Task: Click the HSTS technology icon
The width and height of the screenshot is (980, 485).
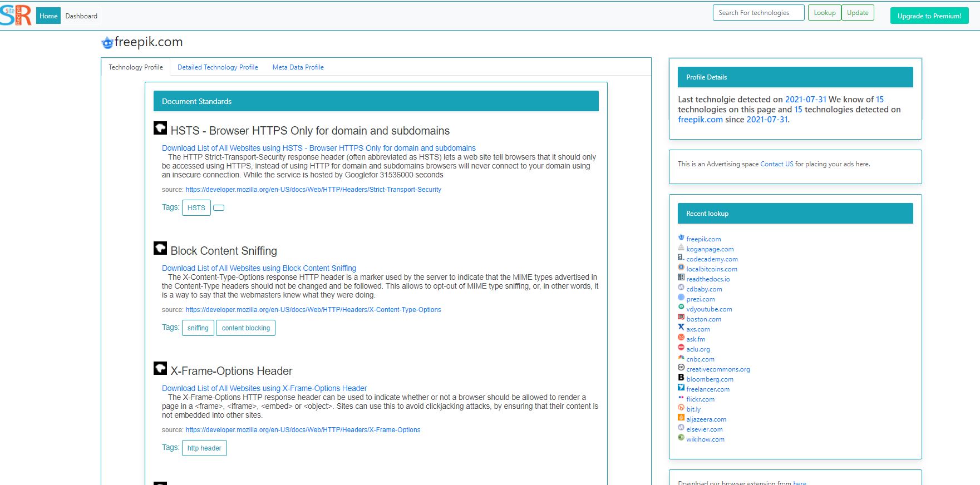Action: (x=160, y=128)
